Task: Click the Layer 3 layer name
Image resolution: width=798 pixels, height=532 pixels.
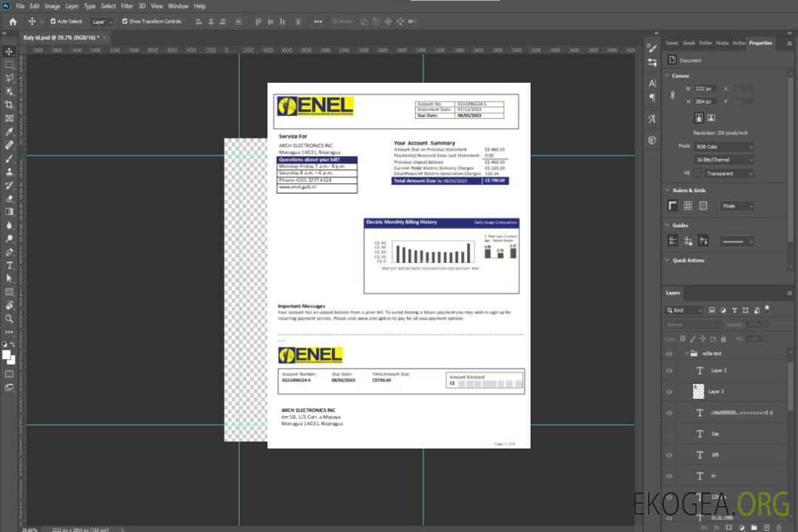Action: point(716,392)
